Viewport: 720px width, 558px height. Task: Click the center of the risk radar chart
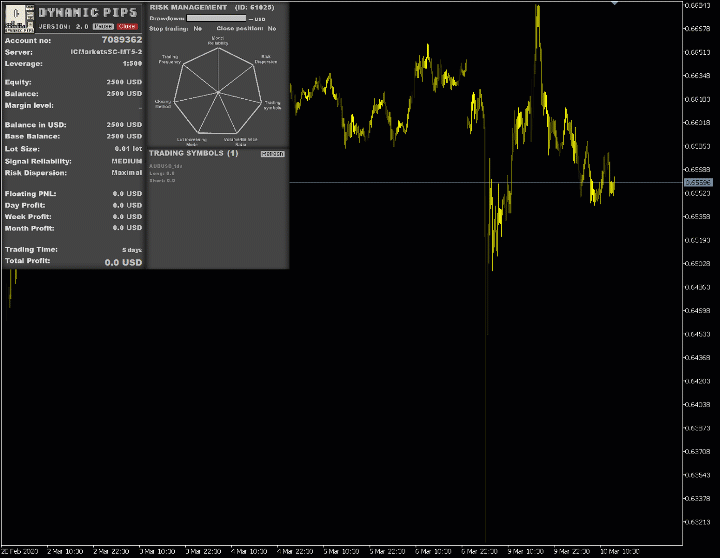[x=218, y=93]
